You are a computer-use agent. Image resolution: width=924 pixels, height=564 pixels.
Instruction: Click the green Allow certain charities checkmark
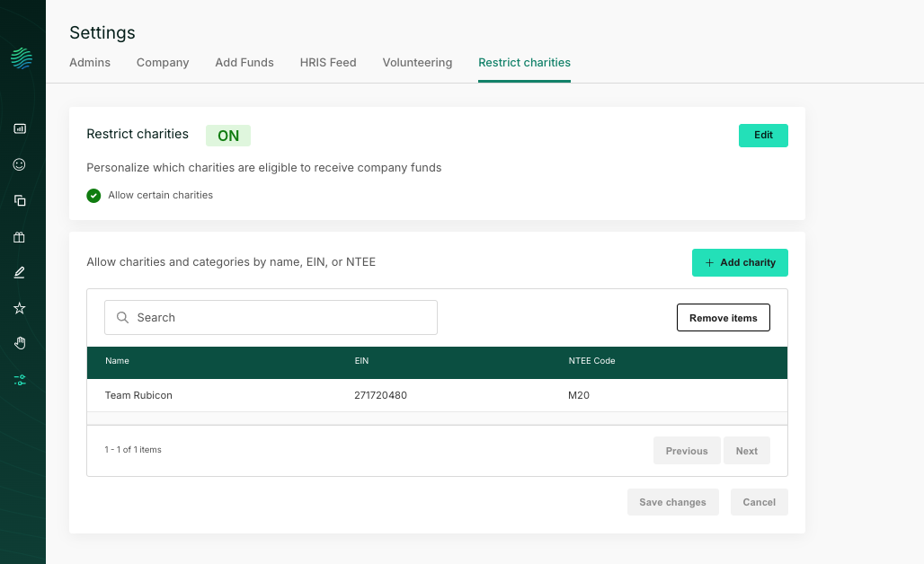tap(93, 195)
